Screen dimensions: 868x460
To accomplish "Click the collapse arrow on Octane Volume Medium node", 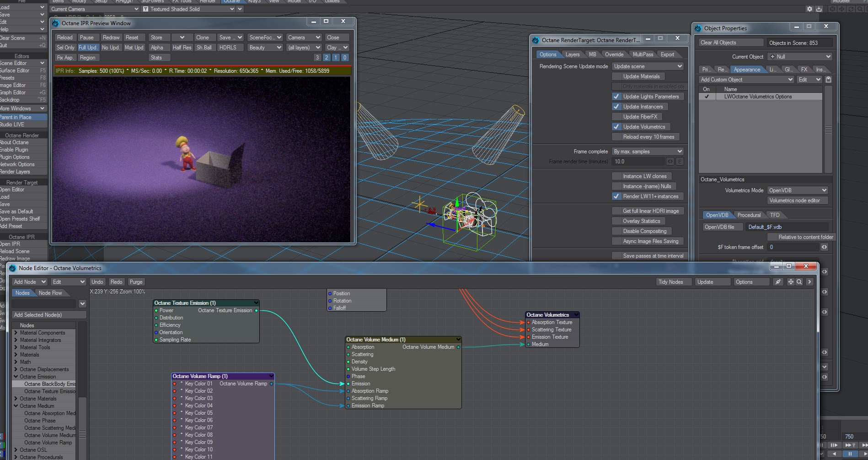I will 458,340.
